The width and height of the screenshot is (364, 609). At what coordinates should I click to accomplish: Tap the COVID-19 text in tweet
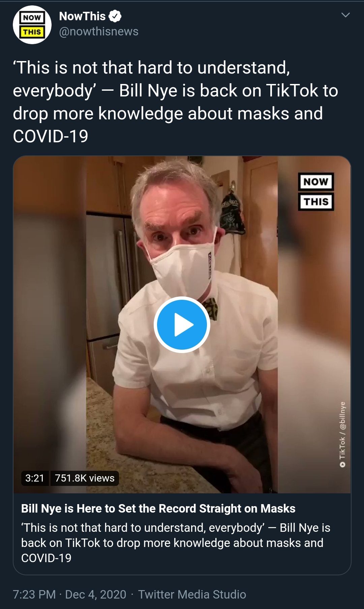click(x=51, y=136)
